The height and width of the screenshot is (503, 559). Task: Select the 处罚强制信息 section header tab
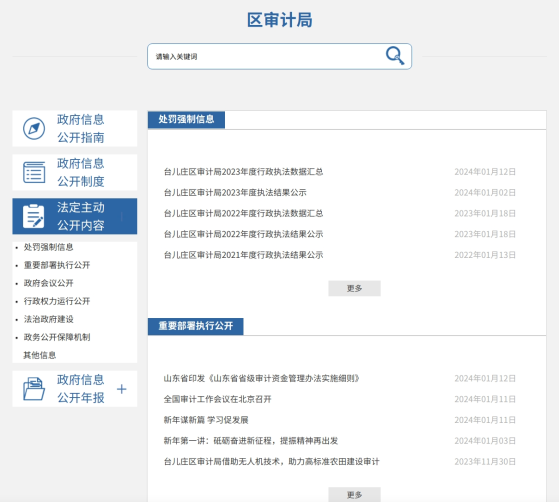pyautogui.click(x=186, y=119)
